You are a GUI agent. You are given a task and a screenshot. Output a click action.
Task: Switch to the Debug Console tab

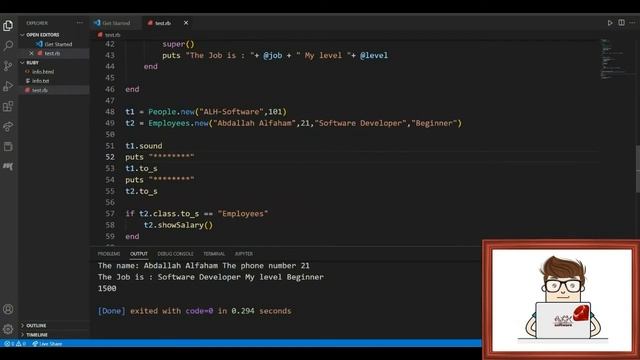(175, 254)
